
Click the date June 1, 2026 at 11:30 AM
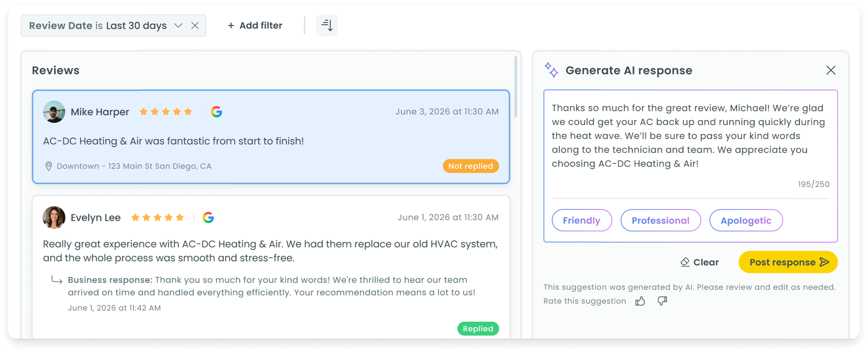point(448,217)
